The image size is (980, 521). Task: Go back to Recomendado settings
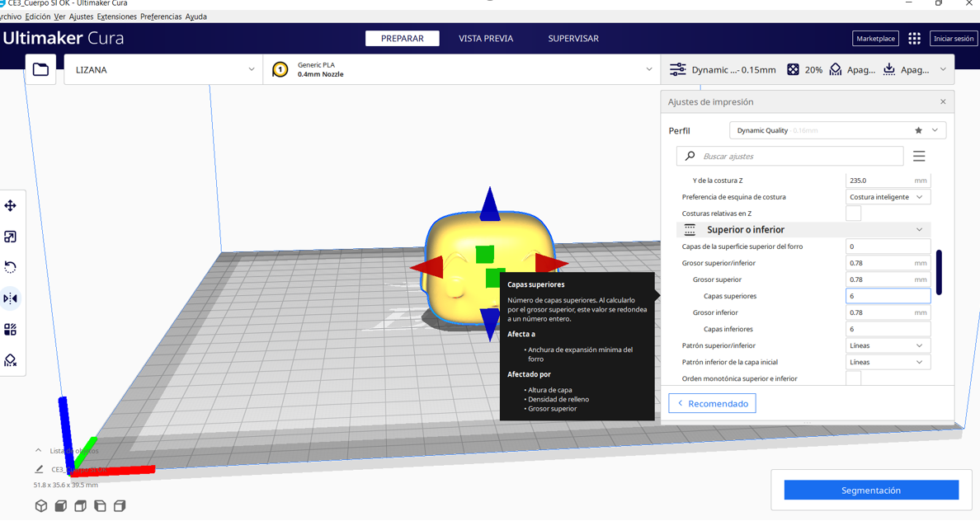click(x=713, y=404)
